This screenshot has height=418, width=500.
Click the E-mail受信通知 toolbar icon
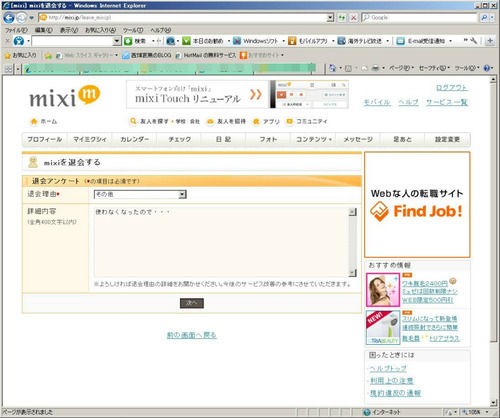[x=400, y=41]
